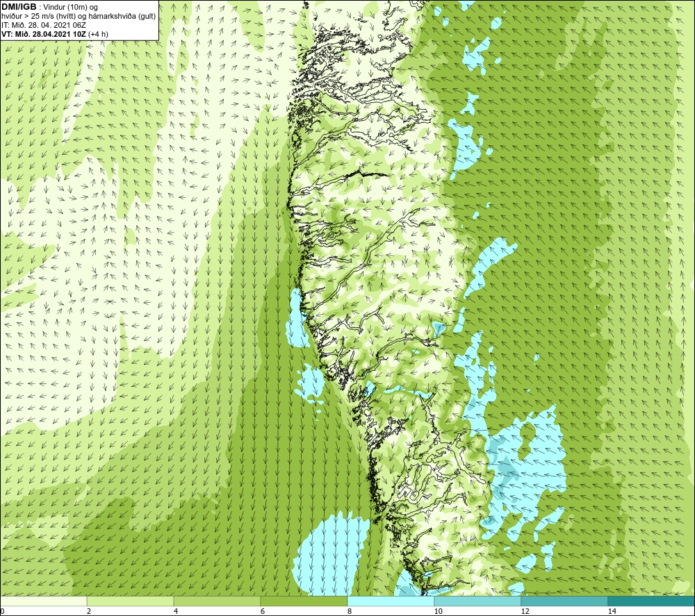Image resolution: width=695 pixels, height=616 pixels.
Task: Click the 'Vindur (10m) og' label
Action: tap(71, 8)
